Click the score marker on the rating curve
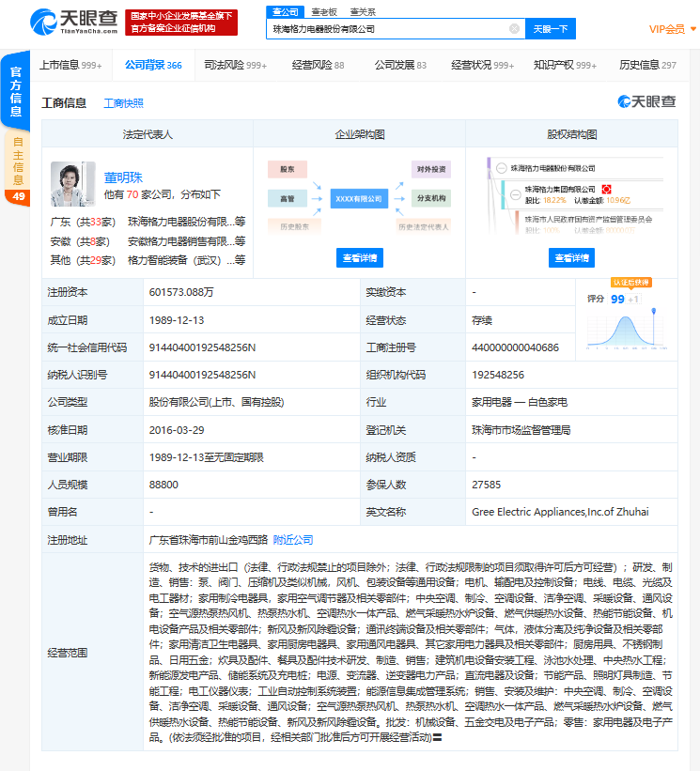700x771 pixels. point(654,311)
